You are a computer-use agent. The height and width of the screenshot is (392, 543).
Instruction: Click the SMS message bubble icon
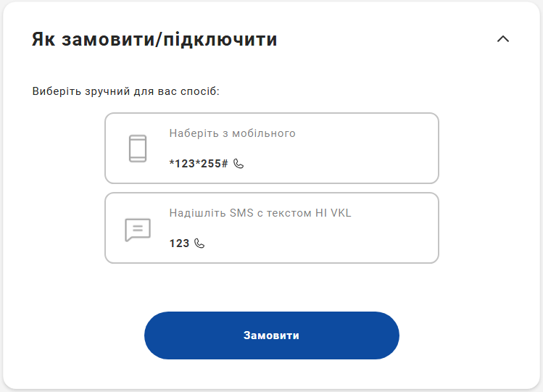point(138,230)
